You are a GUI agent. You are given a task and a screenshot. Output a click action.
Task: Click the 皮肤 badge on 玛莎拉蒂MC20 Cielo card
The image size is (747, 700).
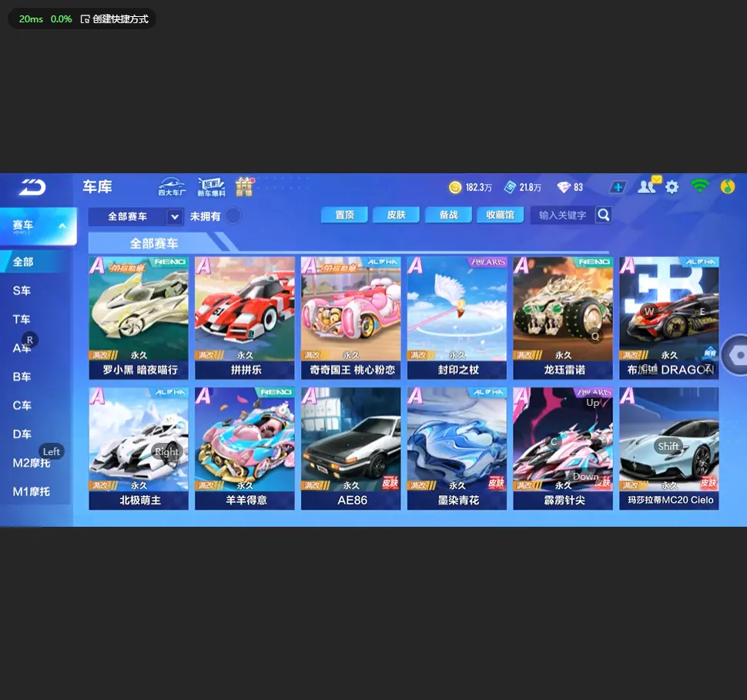[x=708, y=483]
